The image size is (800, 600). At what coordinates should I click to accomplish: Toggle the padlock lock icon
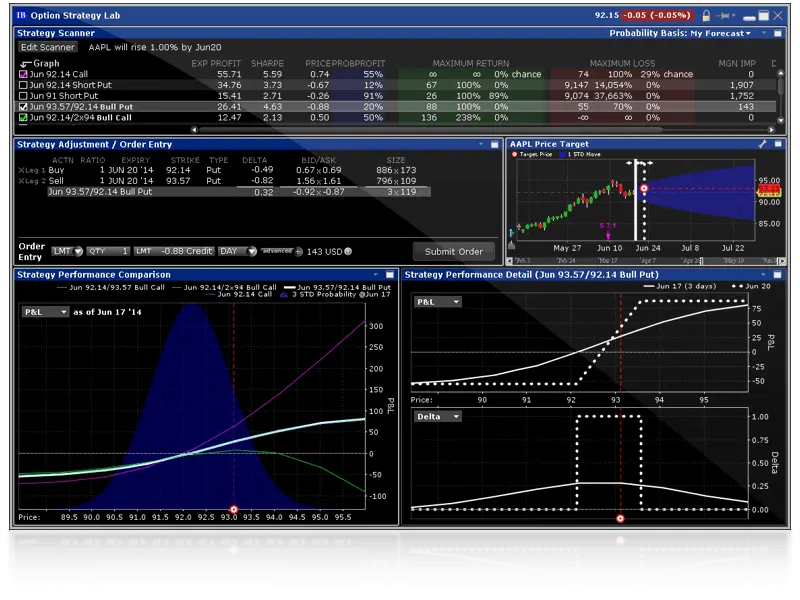coord(706,16)
